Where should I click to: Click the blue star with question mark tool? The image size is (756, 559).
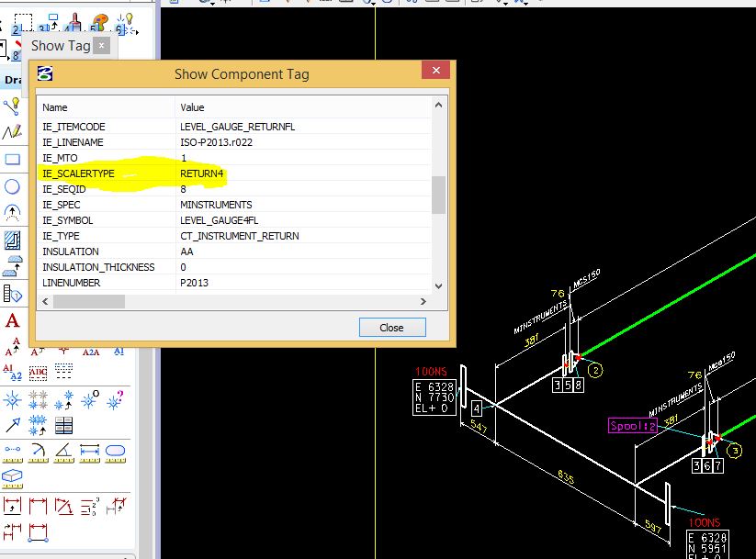116,400
